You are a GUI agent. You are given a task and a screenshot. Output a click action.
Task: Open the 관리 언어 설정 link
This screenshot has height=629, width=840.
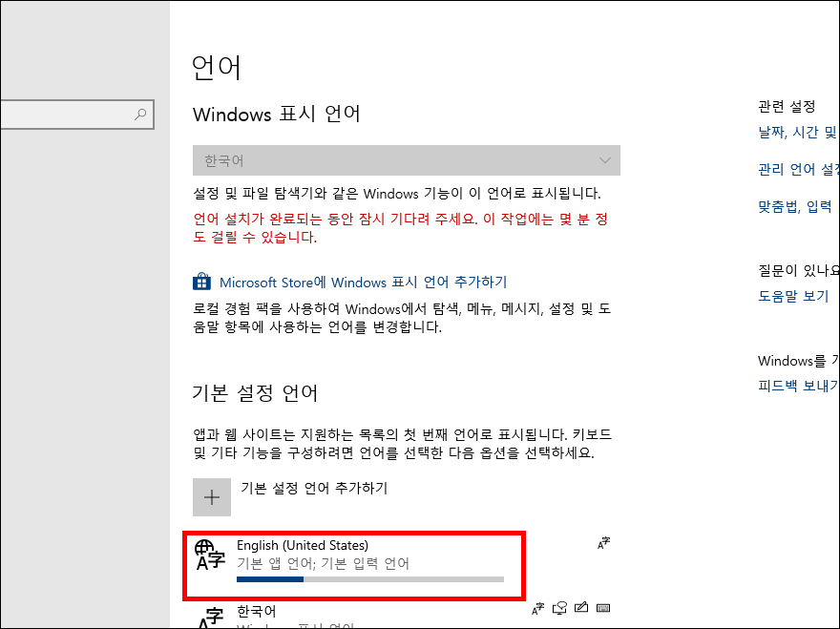798,169
